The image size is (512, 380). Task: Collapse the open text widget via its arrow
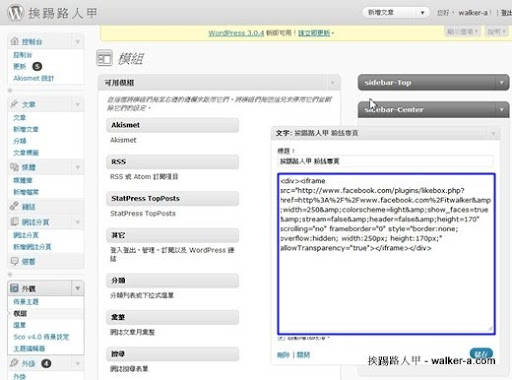493,134
